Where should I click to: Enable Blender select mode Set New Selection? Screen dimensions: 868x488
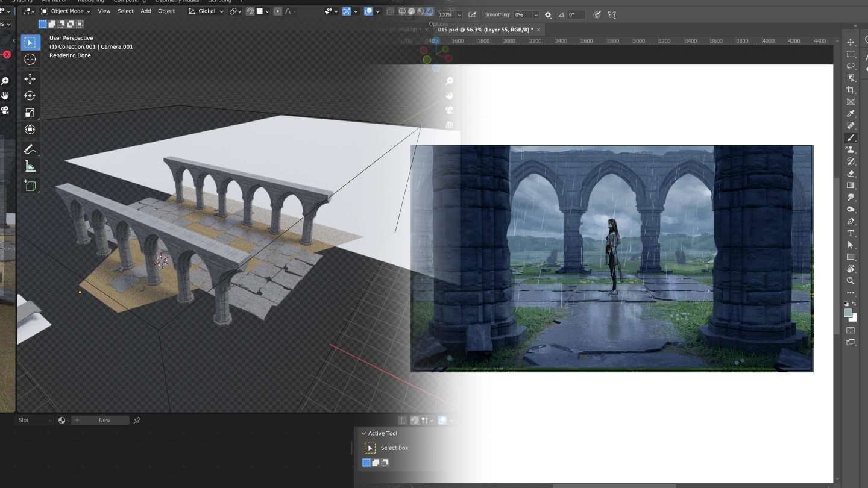coord(43,24)
